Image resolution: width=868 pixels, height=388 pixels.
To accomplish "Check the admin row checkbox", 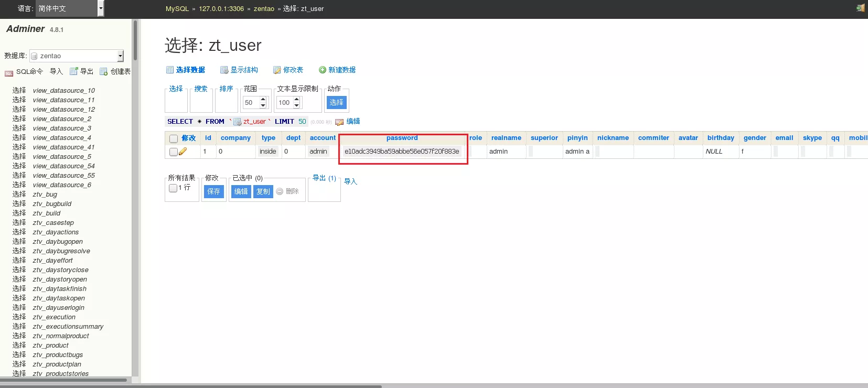I will [173, 152].
